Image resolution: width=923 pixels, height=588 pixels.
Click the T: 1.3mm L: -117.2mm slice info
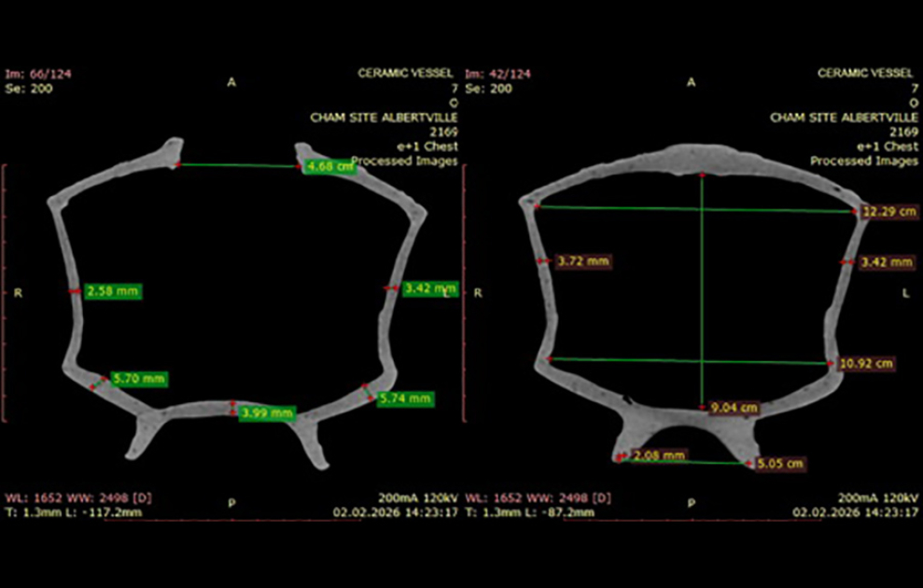click(74, 512)
